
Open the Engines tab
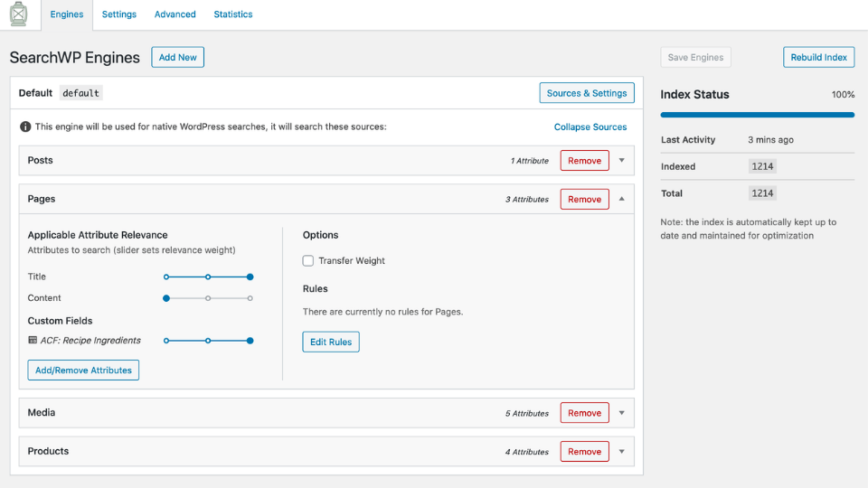point(66,14)
